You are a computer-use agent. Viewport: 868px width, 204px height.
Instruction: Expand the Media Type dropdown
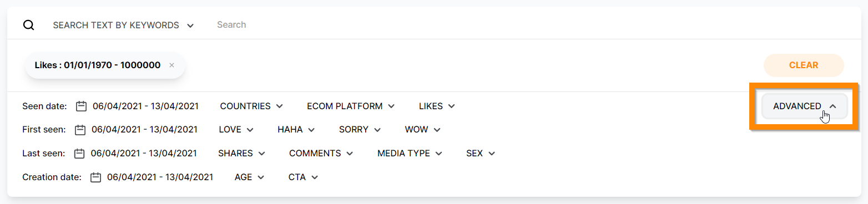tap(410, 154)
